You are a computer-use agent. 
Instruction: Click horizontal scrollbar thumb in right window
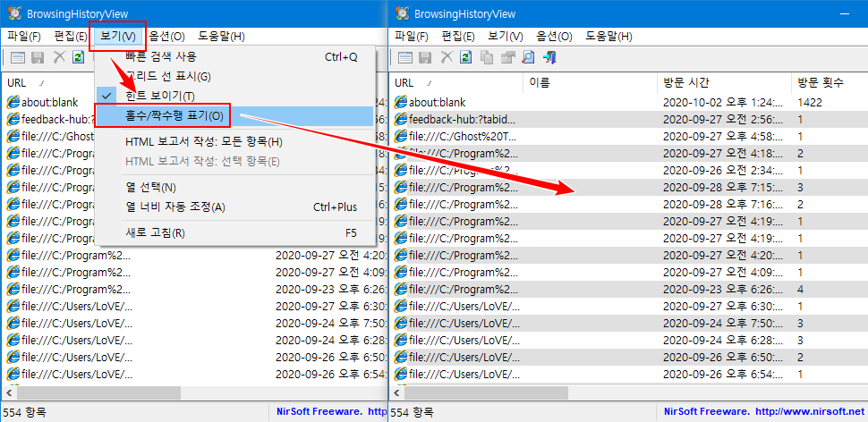pos(486,393)
